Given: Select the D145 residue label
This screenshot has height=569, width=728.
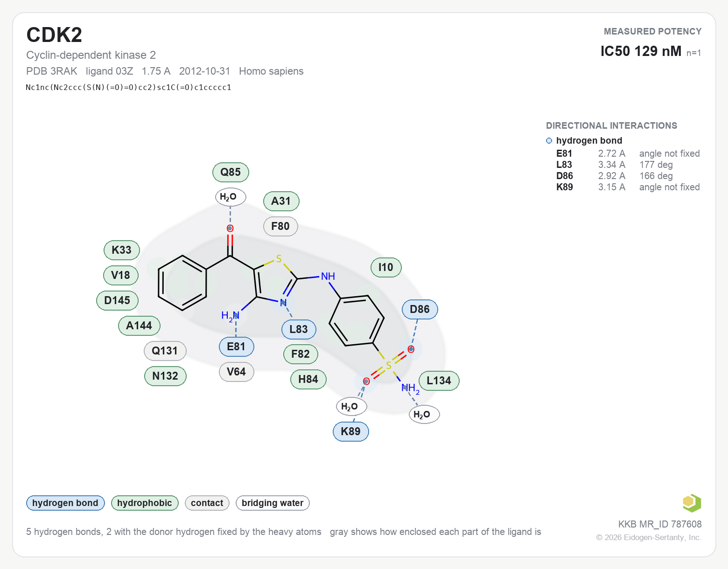Looking at the screenshot, I should 117,300.
